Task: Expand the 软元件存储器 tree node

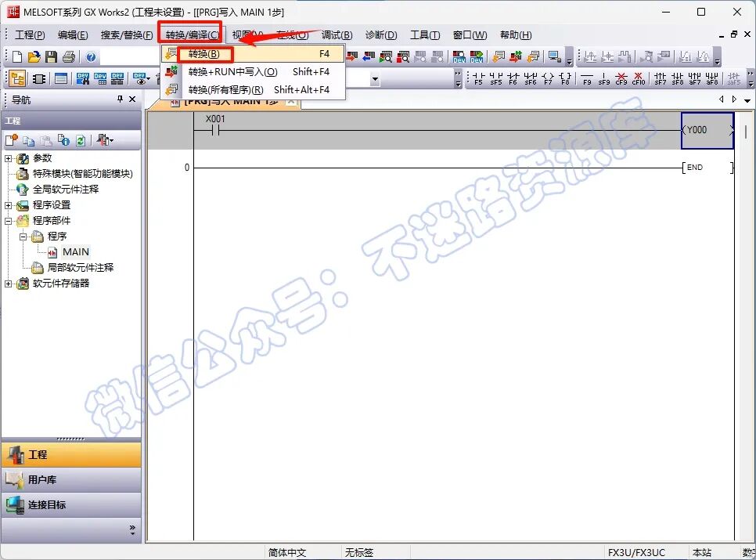Action: click(x=8, y=284)
